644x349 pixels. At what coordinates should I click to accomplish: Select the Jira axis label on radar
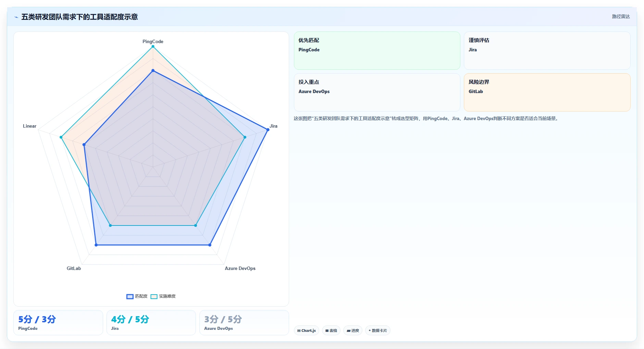point(273,126)
